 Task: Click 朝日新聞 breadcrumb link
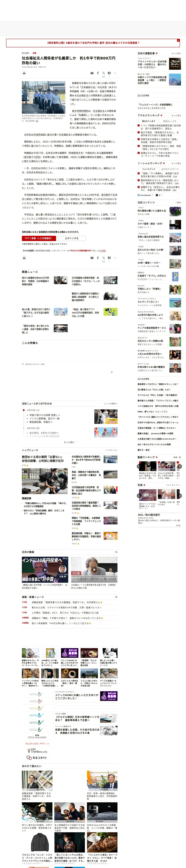pos(25,53)
